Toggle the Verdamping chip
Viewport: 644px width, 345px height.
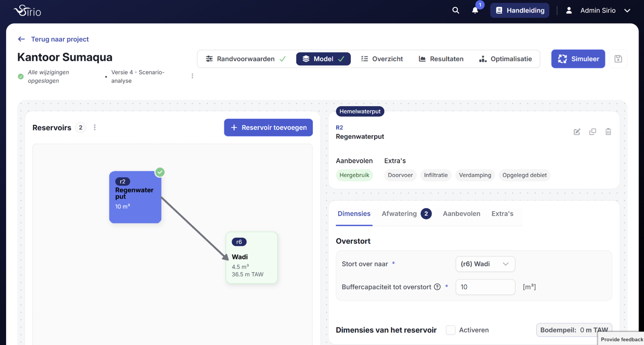[475, 175]
